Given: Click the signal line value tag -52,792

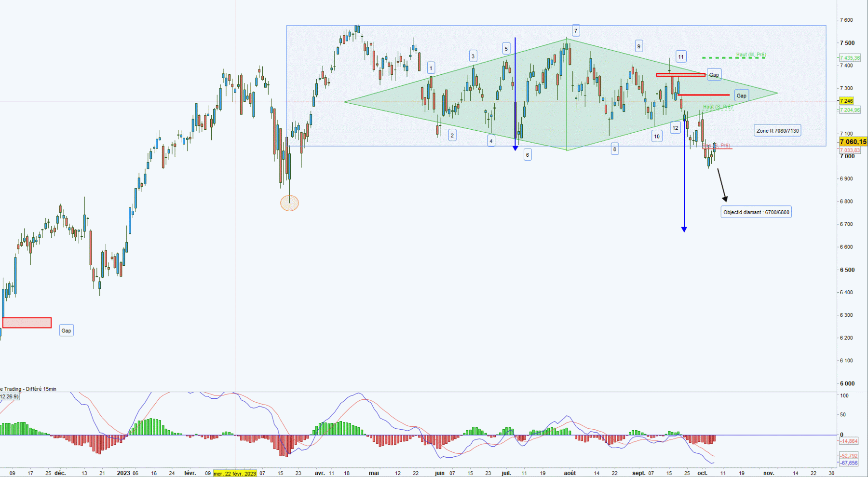Looking at the screenshot, I should [x=849, y=456].
